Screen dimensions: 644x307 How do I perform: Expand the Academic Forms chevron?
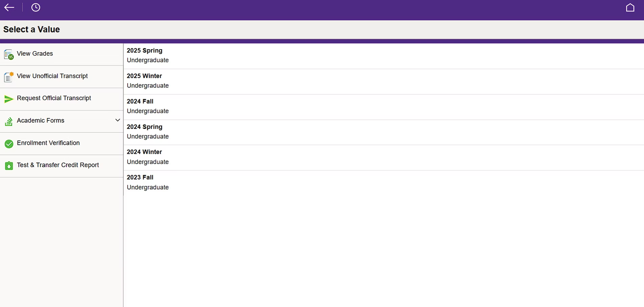(x=117, y=120)
